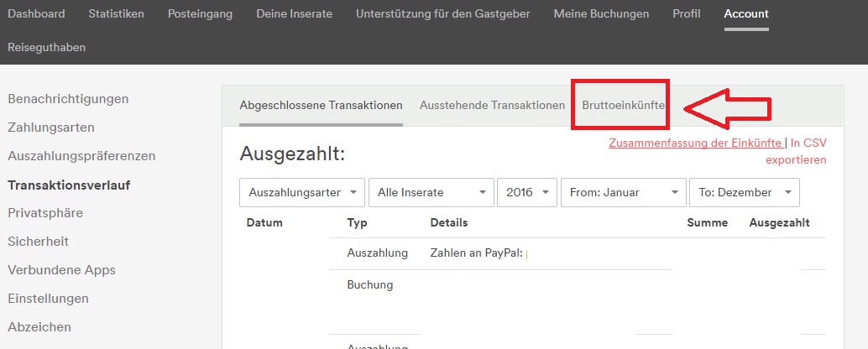This screenshot has width=868, height=349.
Task: Select Auszahlungspräferenzen in the sidebar
Action: [x=81, y=156]
